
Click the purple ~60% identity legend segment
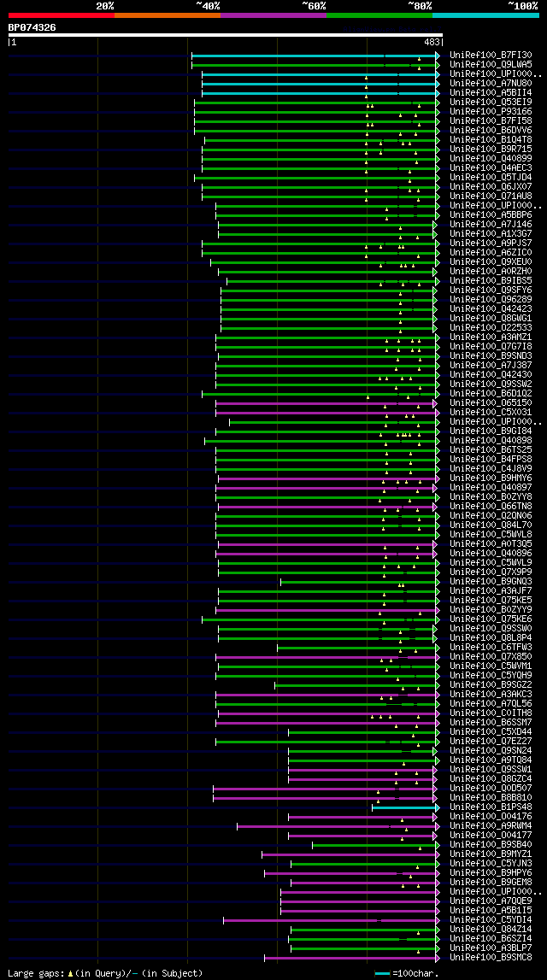pos(273,15)
